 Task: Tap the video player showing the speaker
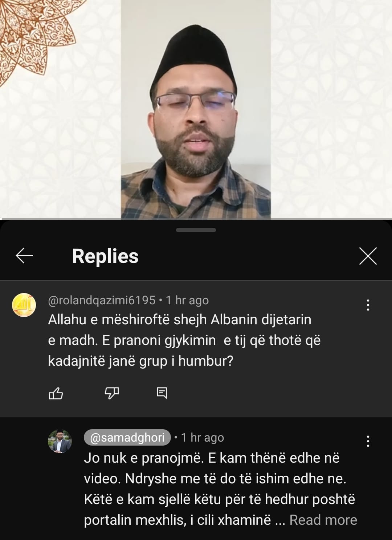(x=196, y=109)
